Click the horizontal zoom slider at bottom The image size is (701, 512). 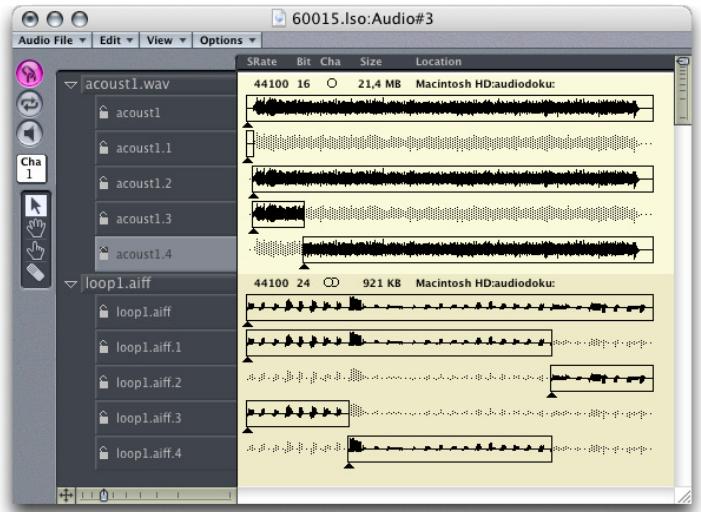(155, 495)
